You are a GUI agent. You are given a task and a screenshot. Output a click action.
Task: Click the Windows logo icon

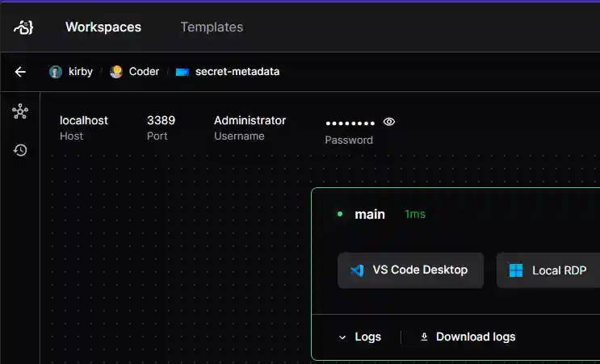point(516,270)
